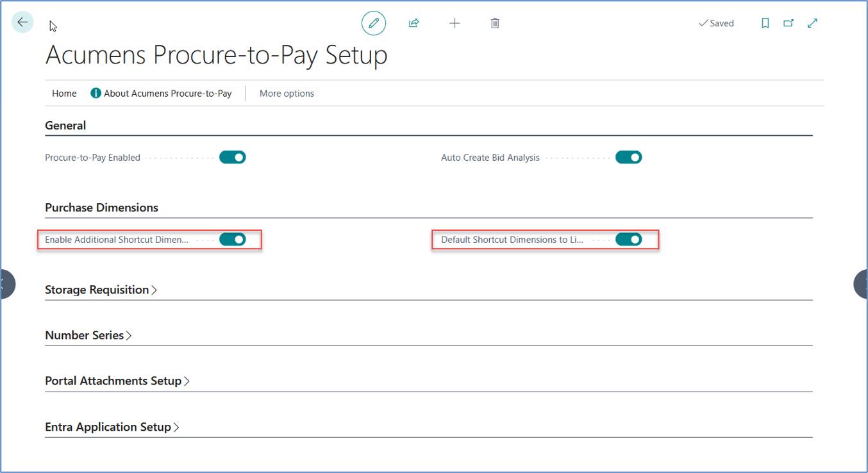Open About Acumens Procure-to-Pay

click(161, 93)
